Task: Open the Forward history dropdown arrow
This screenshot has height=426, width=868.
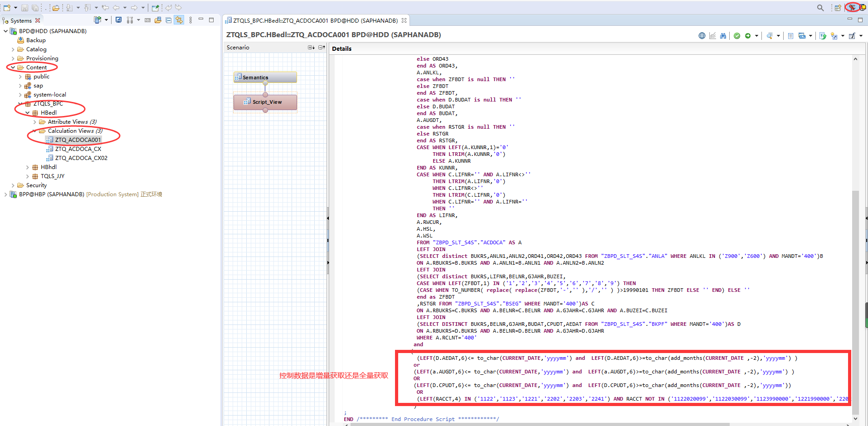Action: [143, 8]
